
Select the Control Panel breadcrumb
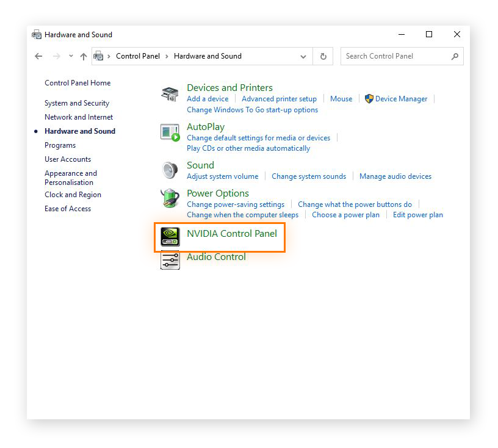pyautogui.click(x=138, y=56)
